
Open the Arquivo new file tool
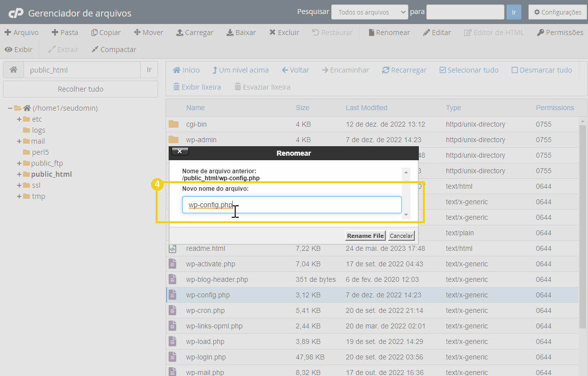coord(22,33)
